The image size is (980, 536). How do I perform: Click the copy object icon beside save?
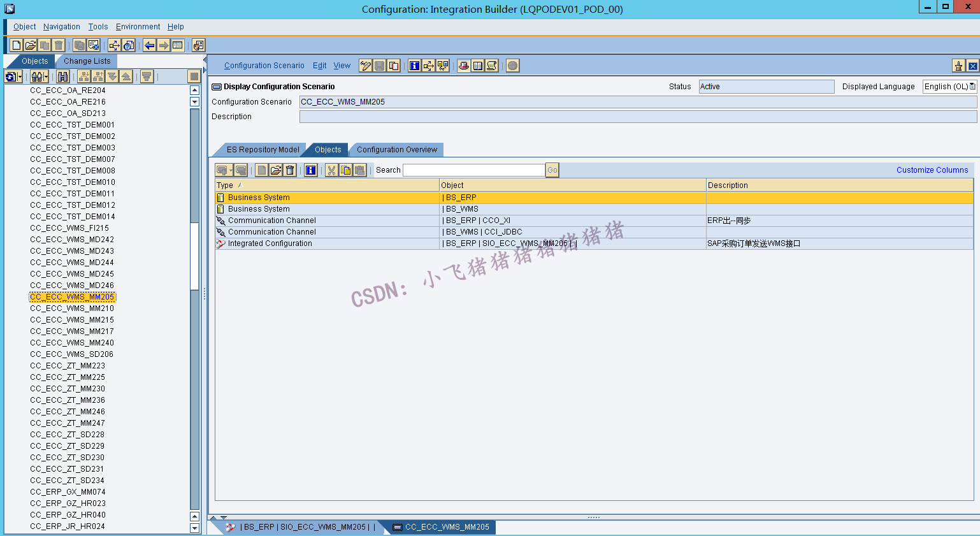click(x=394, y=66)
